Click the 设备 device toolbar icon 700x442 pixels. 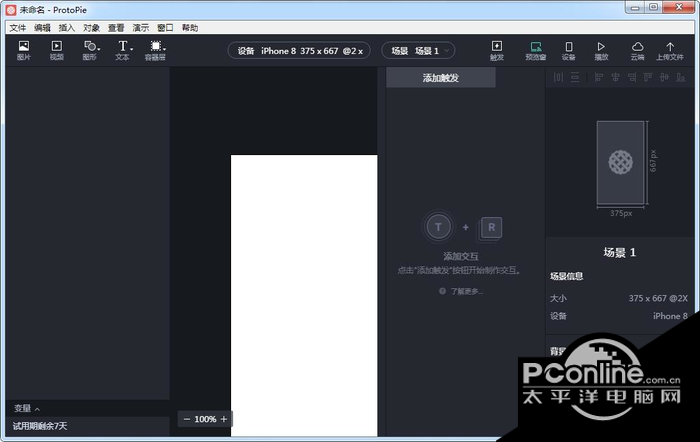[x=569, y=50]
